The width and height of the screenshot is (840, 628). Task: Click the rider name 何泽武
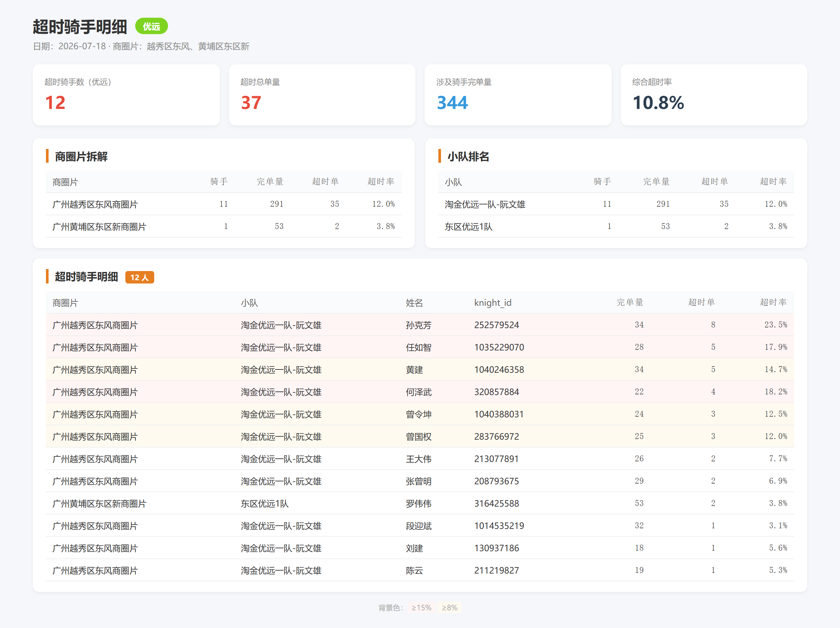[x=418, y=392]
